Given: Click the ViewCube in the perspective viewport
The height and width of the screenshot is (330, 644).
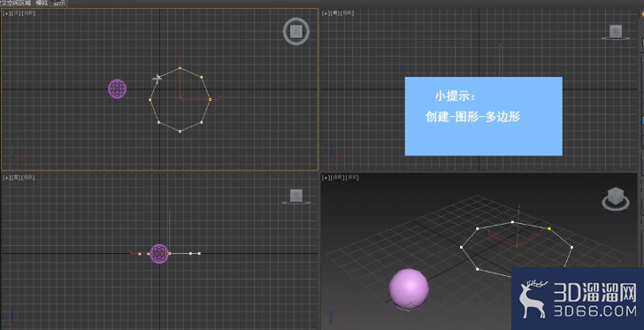Looking at the screenshot, I should point(616,199).
